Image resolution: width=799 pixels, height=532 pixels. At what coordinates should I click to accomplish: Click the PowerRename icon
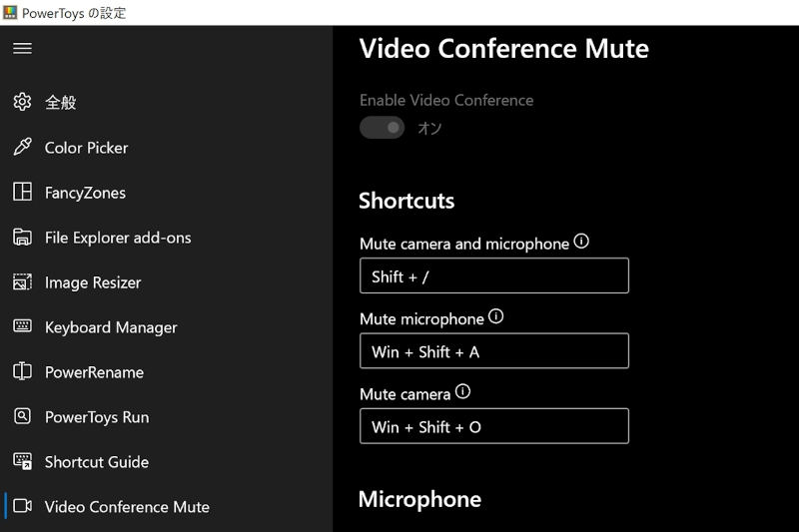22,371
